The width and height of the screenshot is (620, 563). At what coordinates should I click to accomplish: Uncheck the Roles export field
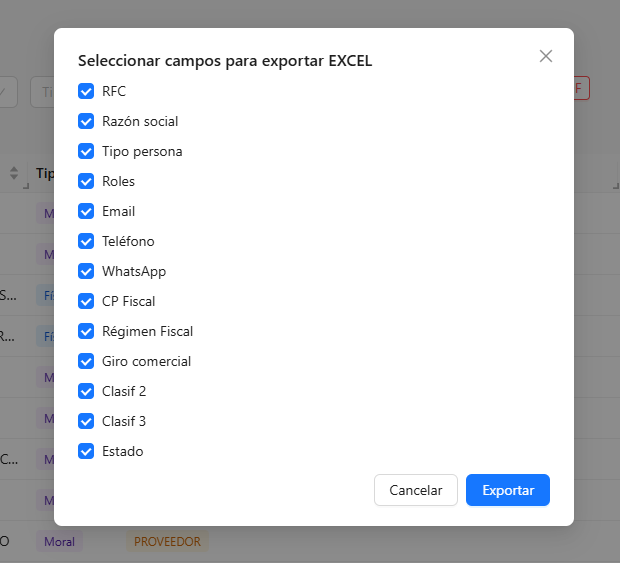pyautogui.click(x=86, y=181)
